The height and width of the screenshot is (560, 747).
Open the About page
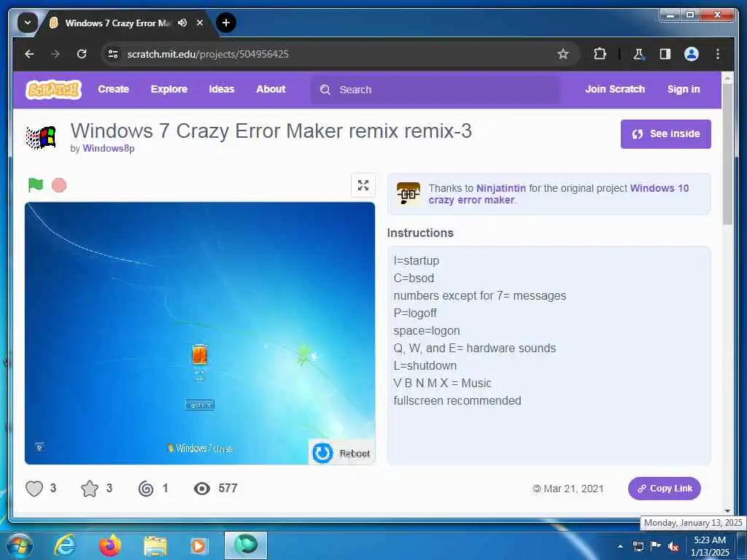click(x=271, y=89)
